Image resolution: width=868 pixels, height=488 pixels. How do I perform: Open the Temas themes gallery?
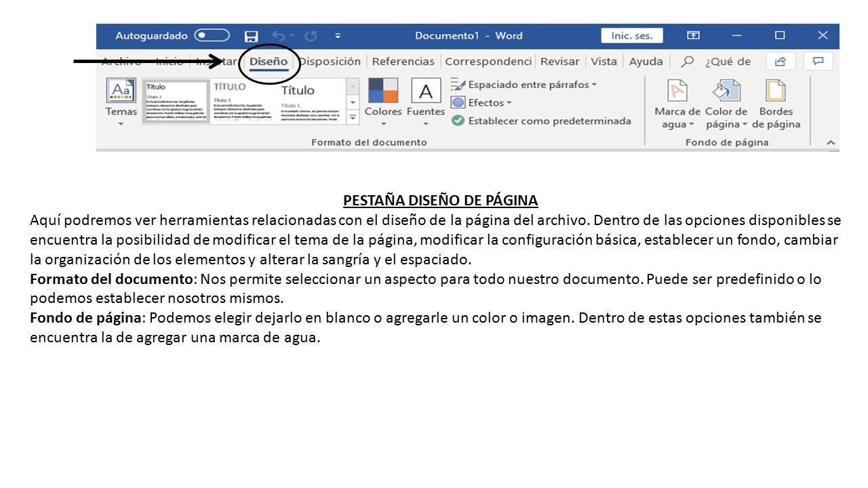[121, 91]
